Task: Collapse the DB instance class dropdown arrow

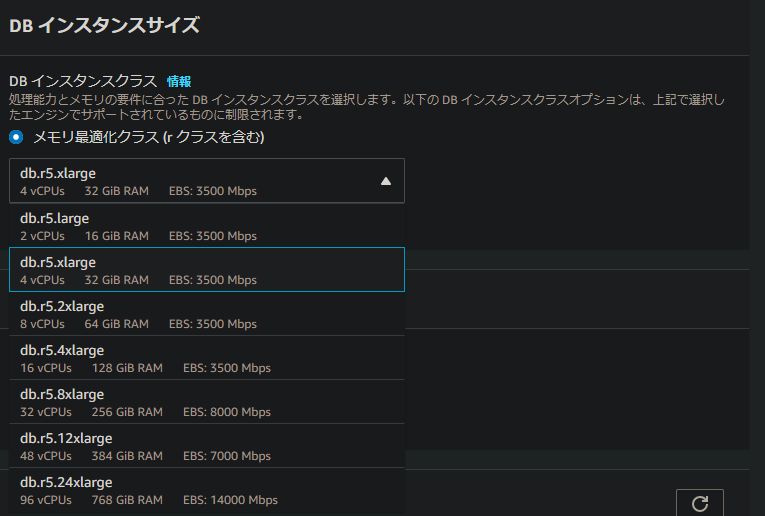Action: (x=386, y=181)
